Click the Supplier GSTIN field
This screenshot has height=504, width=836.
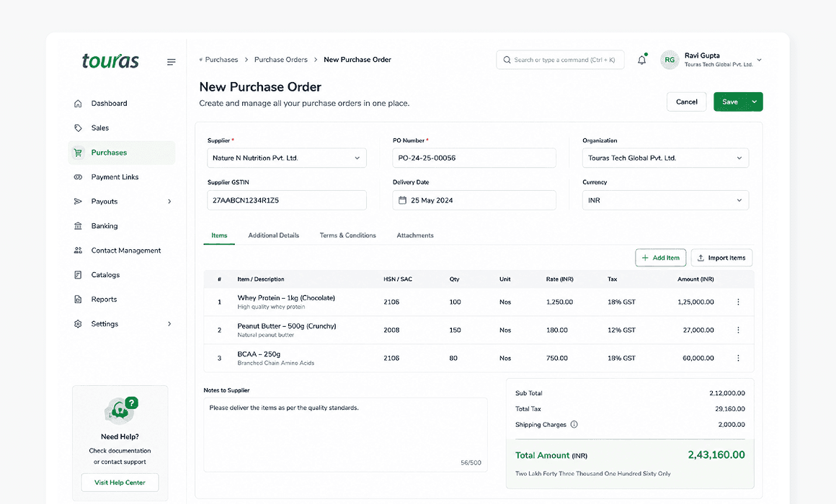tap(287, 200)
